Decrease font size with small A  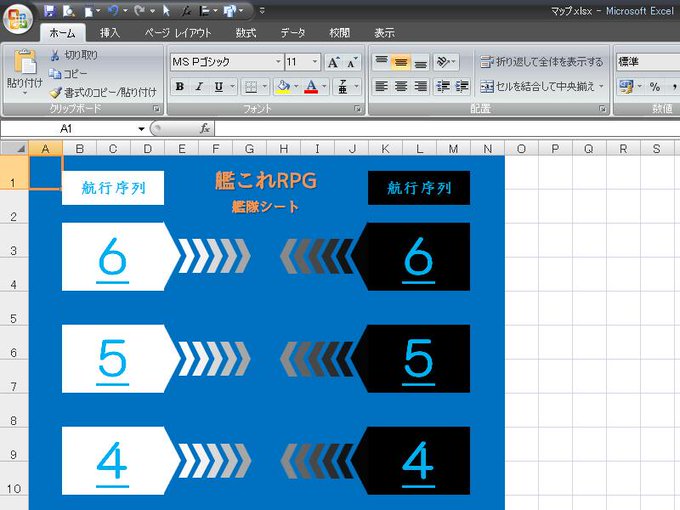[352, 62]
